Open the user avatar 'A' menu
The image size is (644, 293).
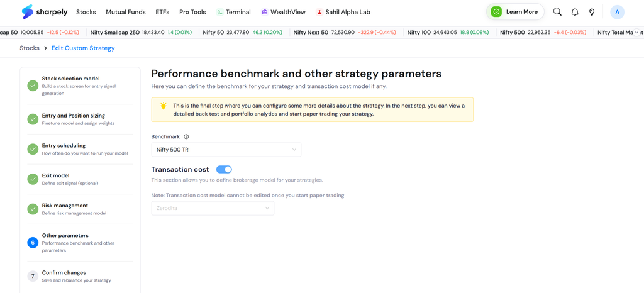click(618, 12)
